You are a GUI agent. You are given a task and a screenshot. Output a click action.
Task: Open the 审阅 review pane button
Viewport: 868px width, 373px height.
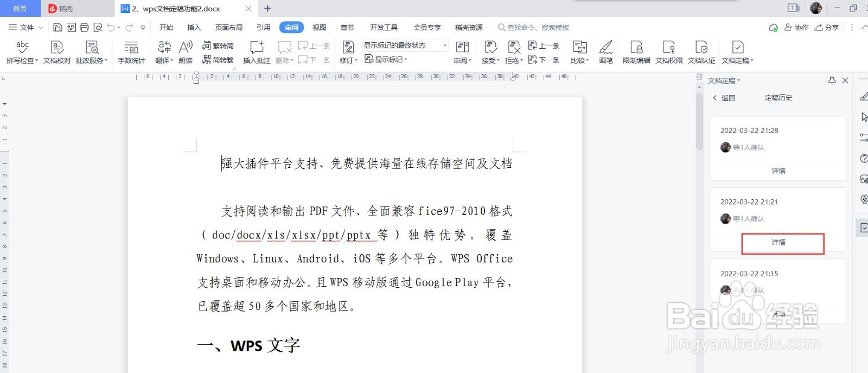[463, 52]
